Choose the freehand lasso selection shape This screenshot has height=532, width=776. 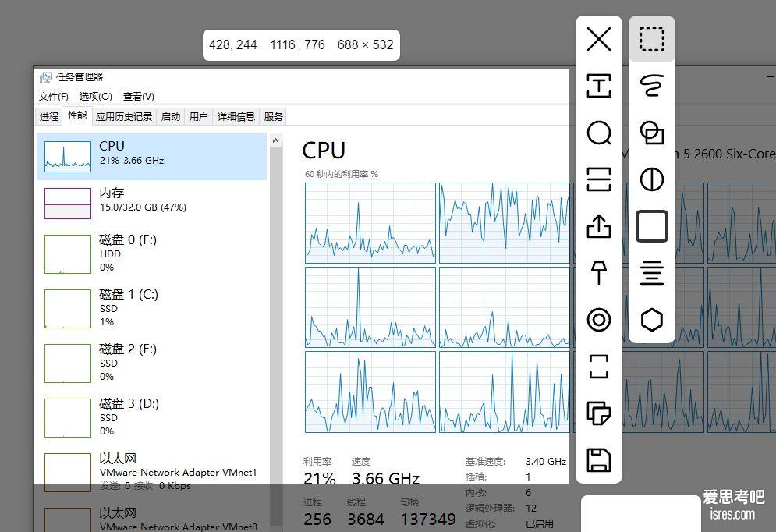click(x=652, y=86)
